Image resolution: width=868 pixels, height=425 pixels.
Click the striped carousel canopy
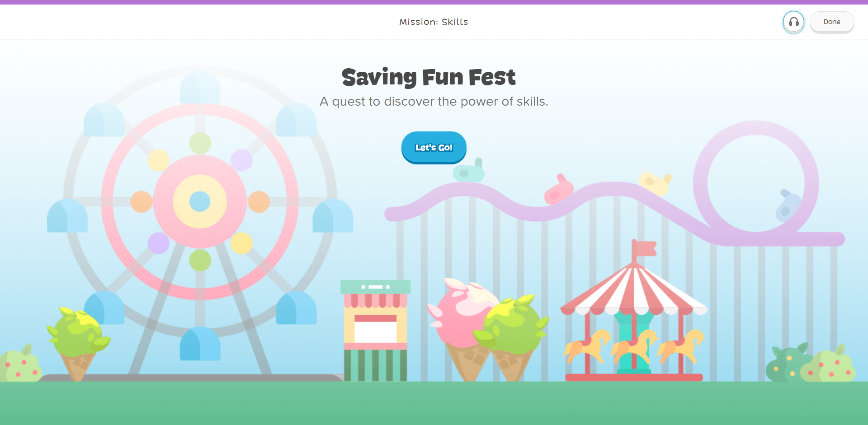[x=634, y=290]
